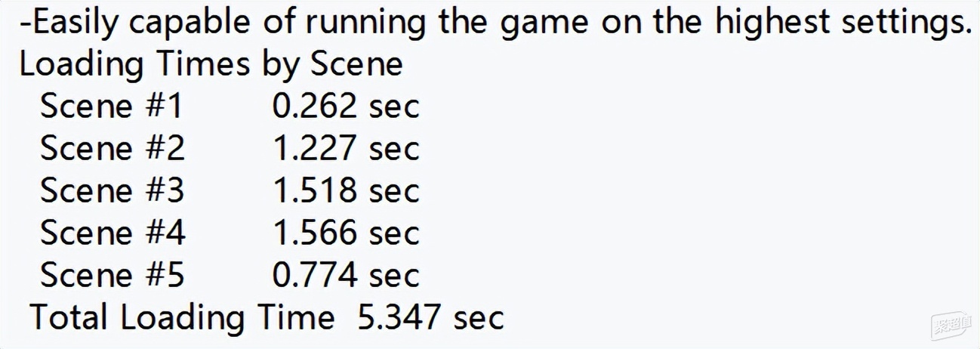Select the "Scene #4" label
This screenshot has height=349, width=980.
[112, 233]
